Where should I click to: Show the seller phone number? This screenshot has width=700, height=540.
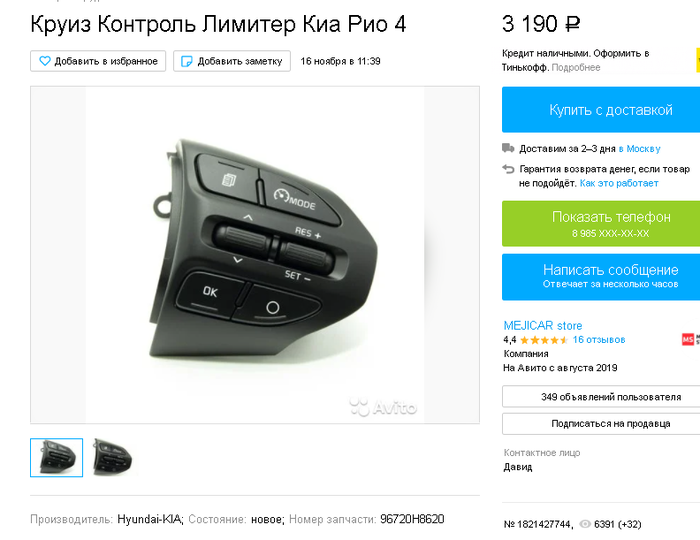601,224
